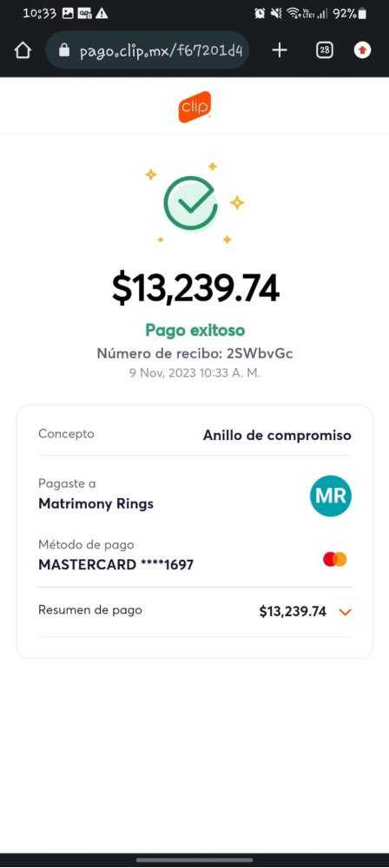Tap the $13,239.74 total amount
Screen dimensions: 389x868
[x=195, y=288]
